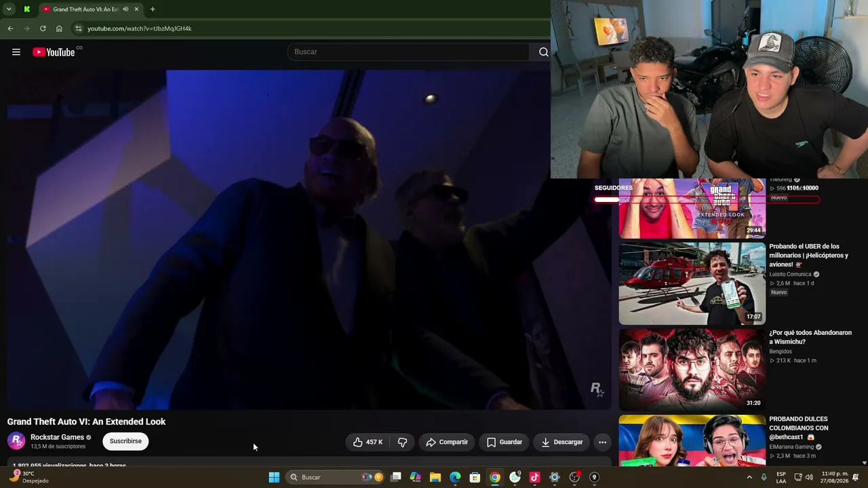Image resolution: width=868 pixels, height=488 pixels.
Task: Open more actions three-dot menu
Action: coord(602,442)
